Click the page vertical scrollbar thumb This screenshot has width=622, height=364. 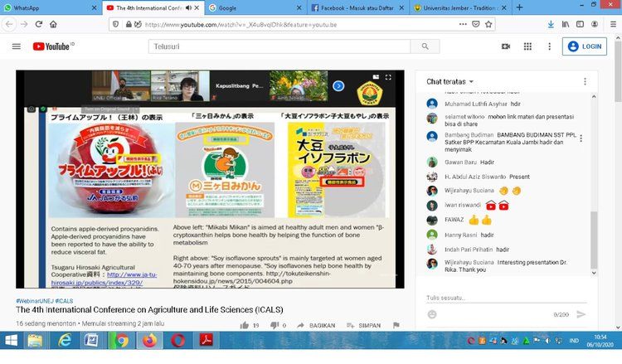coord(618,71)
